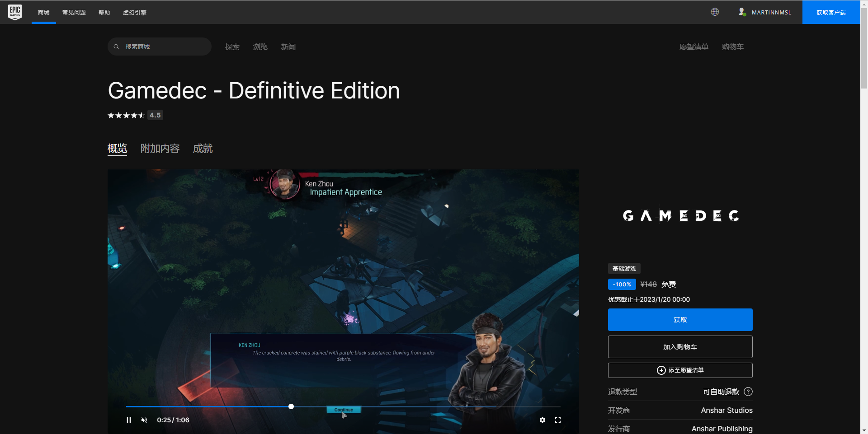Click scrollbar down arrow
Screen dimensions: 868x434
point(864,430)
